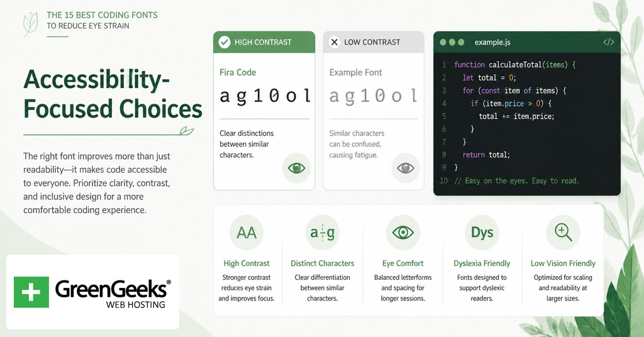Click the 'Dyslexia Friendly' feature label
644x337 pixels.
[x=482, y=263]
